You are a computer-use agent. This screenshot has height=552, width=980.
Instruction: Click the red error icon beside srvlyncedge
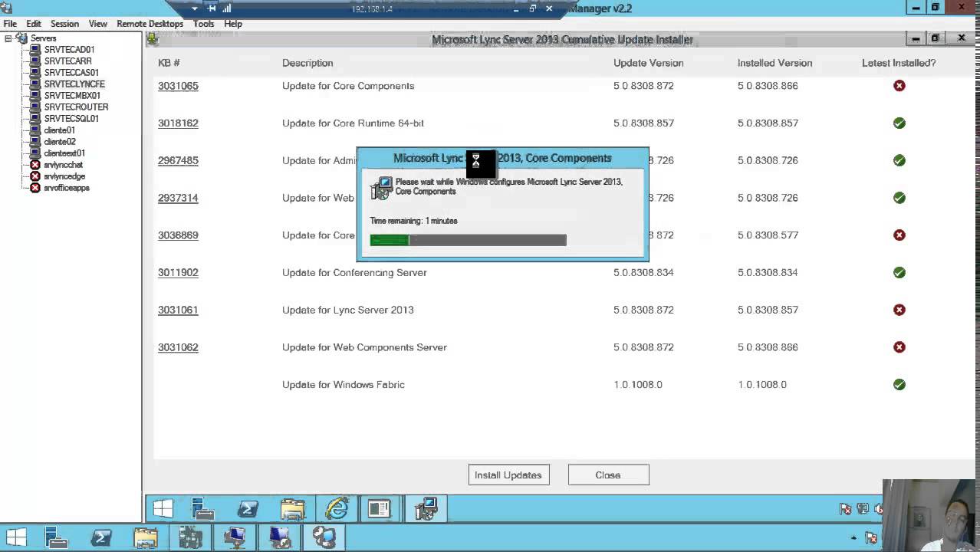point(35,176)
